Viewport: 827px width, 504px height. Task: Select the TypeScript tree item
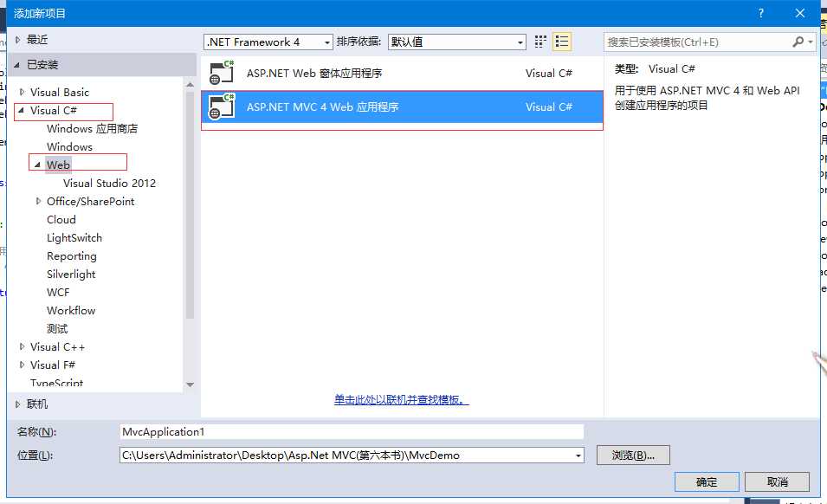tap(56, 383)
